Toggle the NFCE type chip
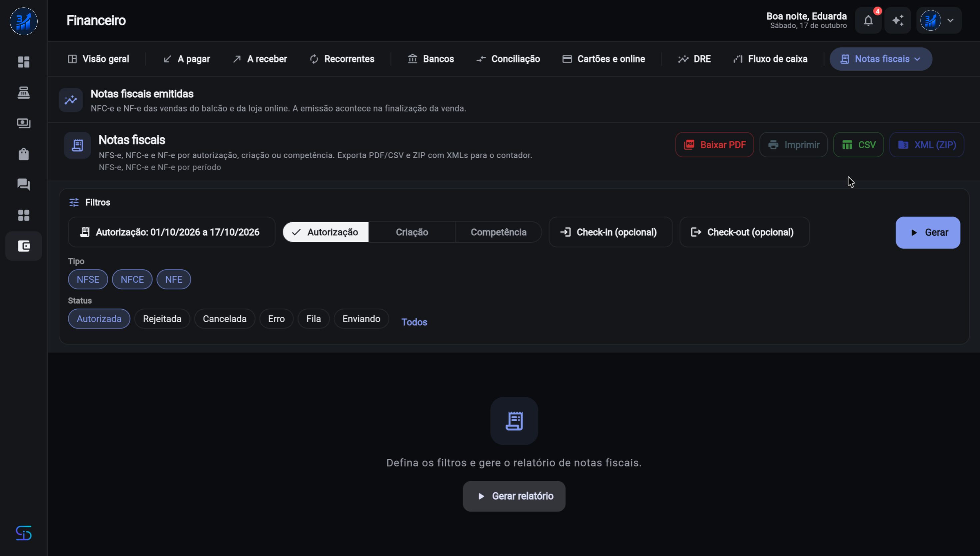 [x=132, y=280]
